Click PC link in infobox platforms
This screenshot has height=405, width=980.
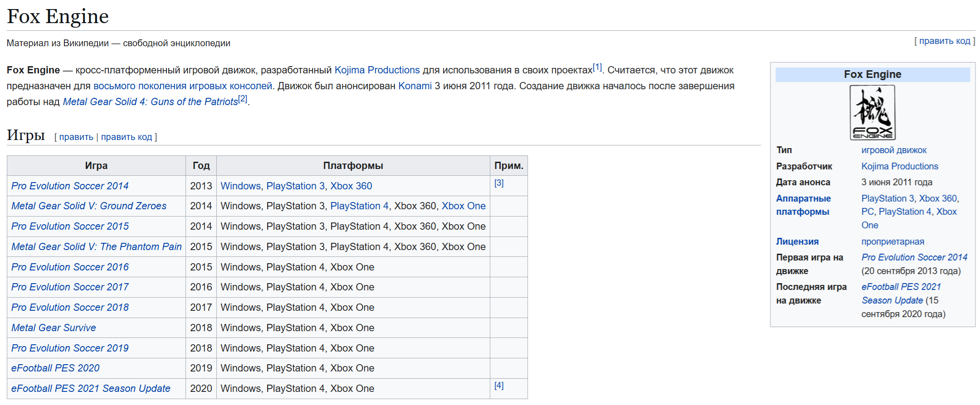[x=867, y=212]
